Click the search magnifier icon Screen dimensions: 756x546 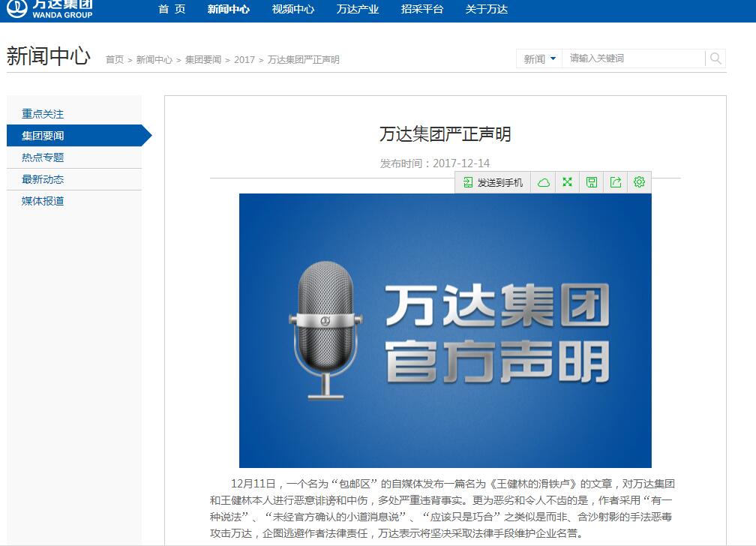pos(715,58)
